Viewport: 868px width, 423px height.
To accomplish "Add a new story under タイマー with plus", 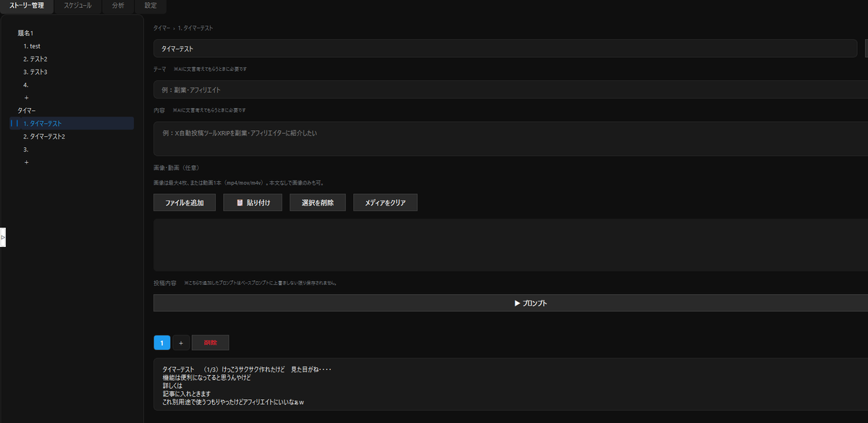I will [27, 162].
